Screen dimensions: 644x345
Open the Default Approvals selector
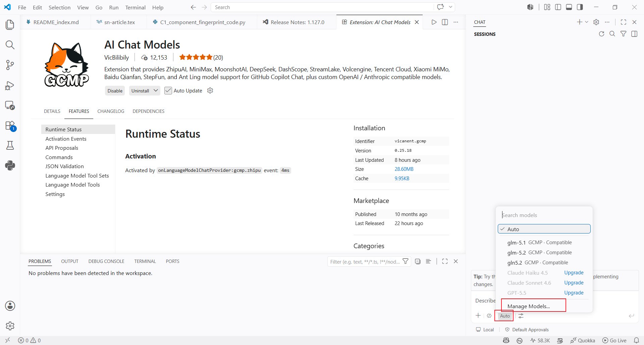527,330
